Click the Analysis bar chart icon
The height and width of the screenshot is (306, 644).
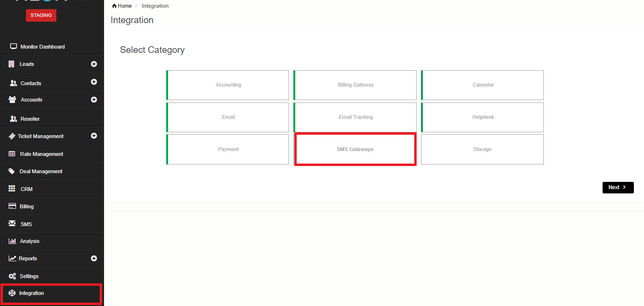click(x=12, y=241)
